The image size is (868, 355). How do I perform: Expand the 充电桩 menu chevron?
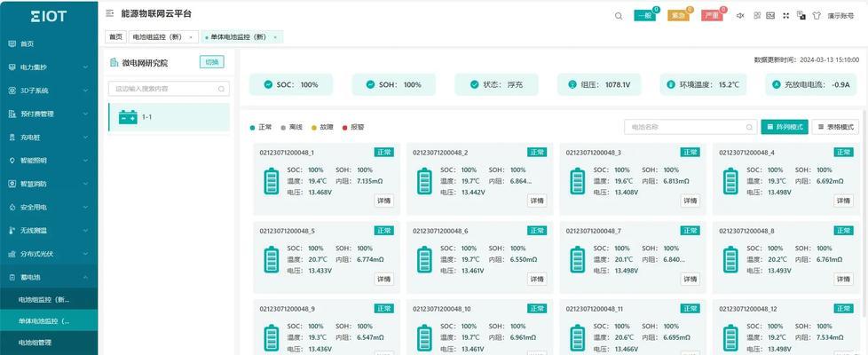pyautogui.click(x=85, y=137)
